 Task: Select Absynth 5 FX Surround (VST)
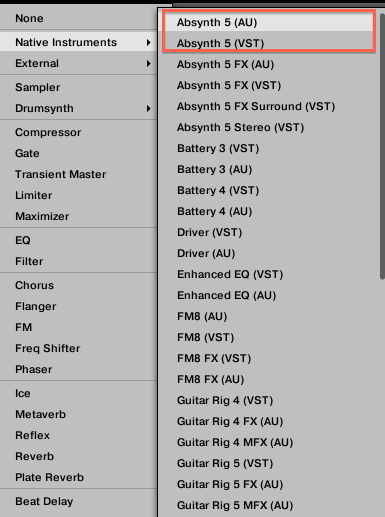(x=269, y=106)
